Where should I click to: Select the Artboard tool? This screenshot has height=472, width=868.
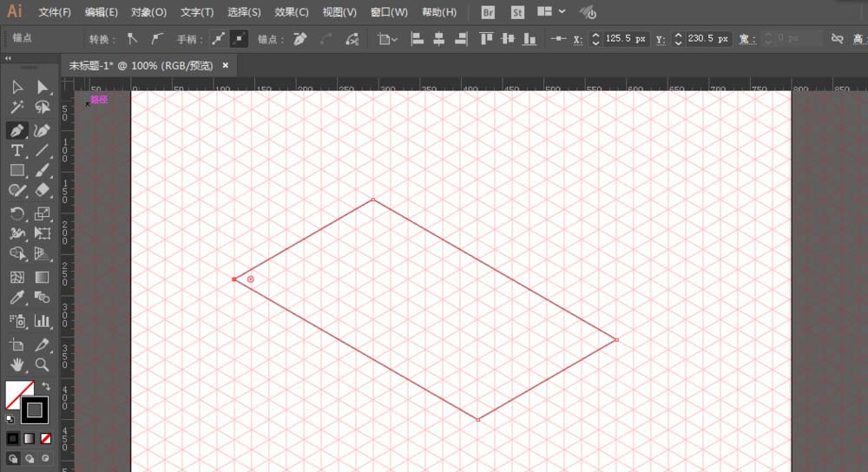16,344
